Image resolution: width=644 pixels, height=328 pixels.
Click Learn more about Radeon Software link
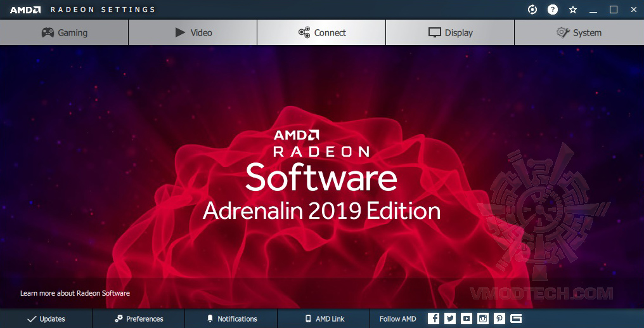75,293
